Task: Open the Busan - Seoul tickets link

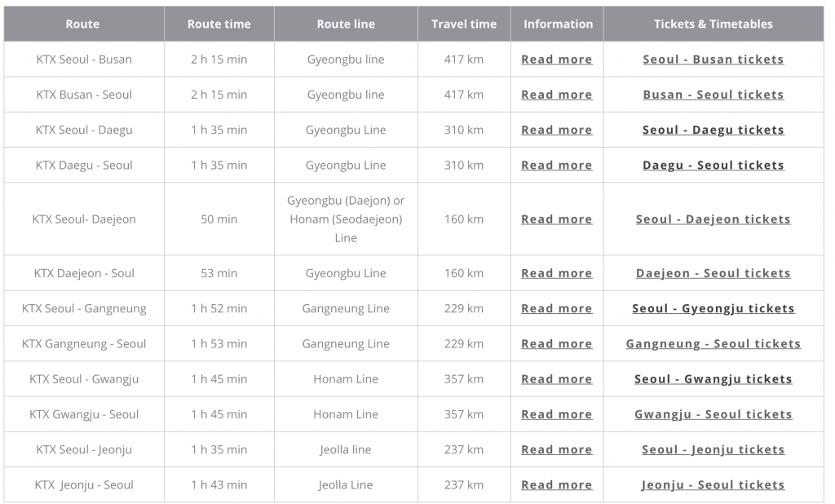Action: pyautogui.click(x=713, y=95)
